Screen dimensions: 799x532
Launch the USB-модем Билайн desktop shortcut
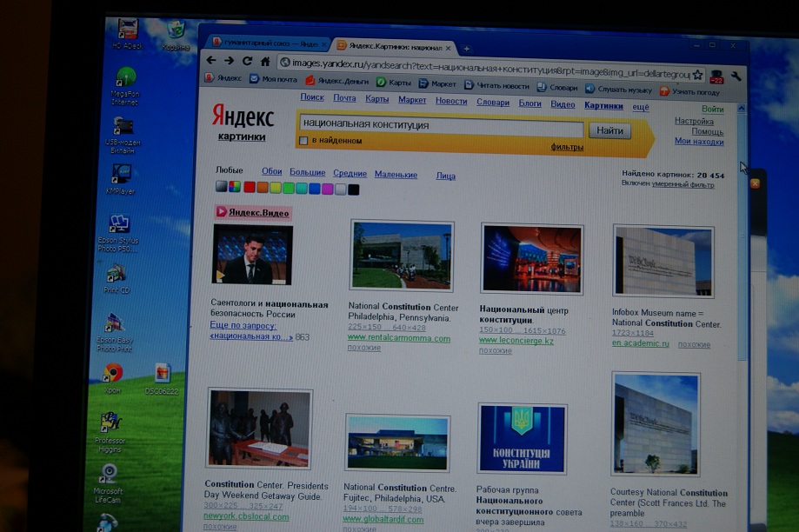(123, 135)
